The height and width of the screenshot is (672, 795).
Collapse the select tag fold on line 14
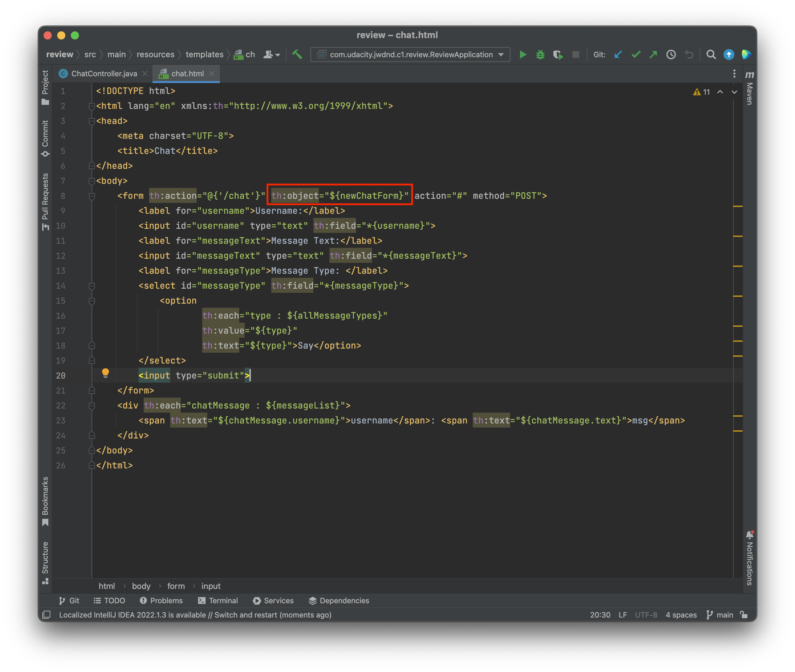click(92, 286)
